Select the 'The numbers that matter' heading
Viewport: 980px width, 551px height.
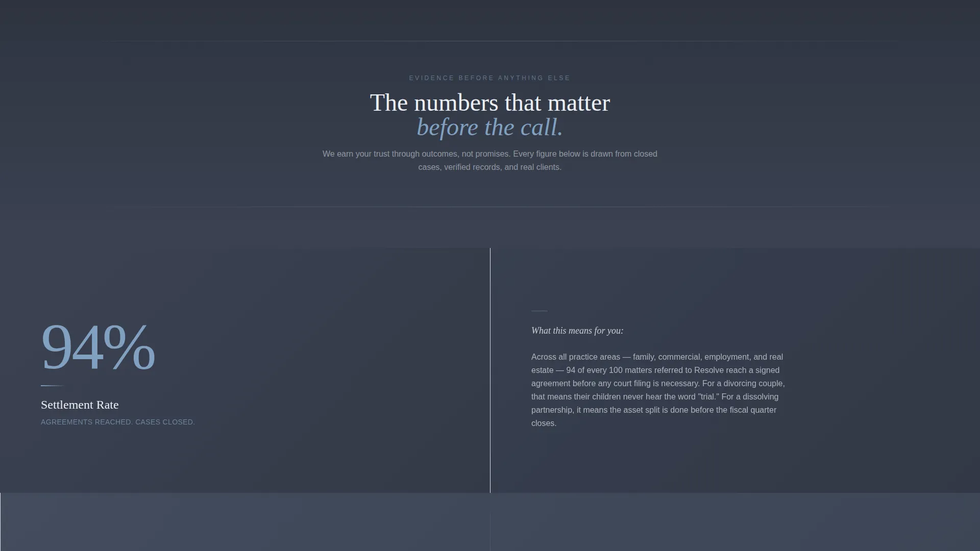click(x=489, y=103)
